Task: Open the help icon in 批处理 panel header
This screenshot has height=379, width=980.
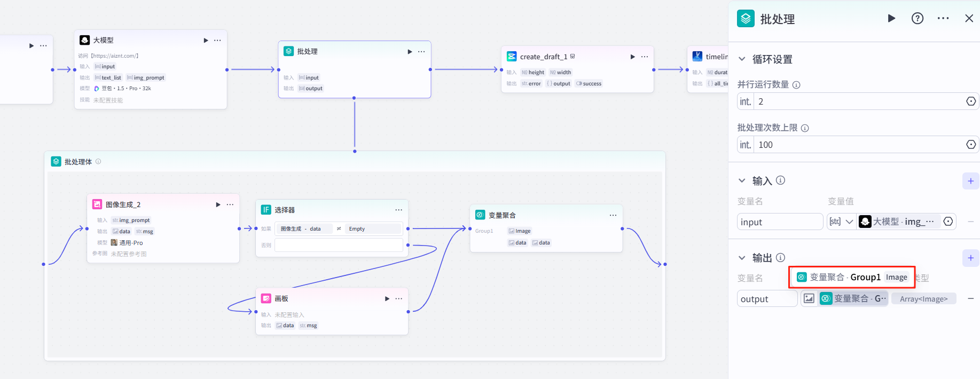Action: click(918, 18)
